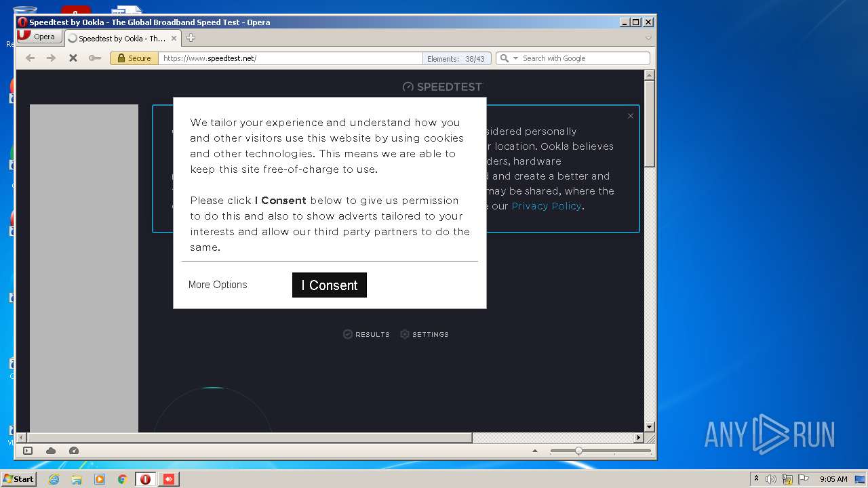The height and width of the screenshot is (488, 868).
Task: Click the horizontal scrollbar right arrow
Action: [638, 438]
